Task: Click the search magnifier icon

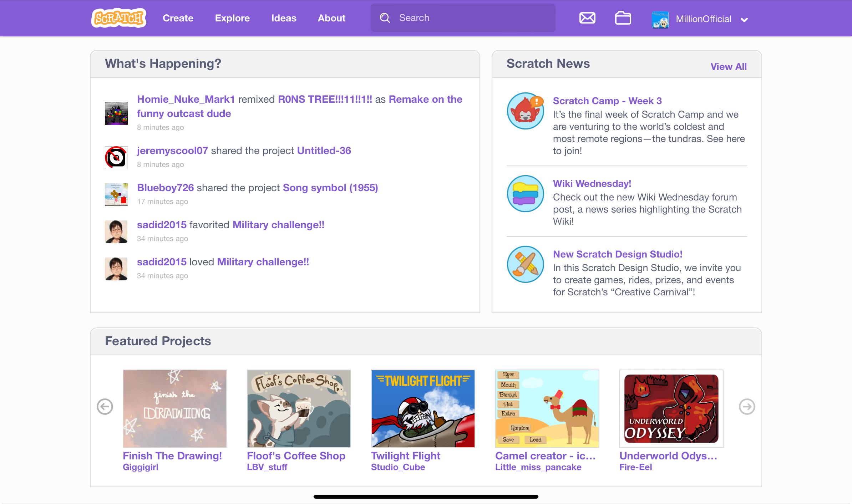Action: [x=385, y=18]
